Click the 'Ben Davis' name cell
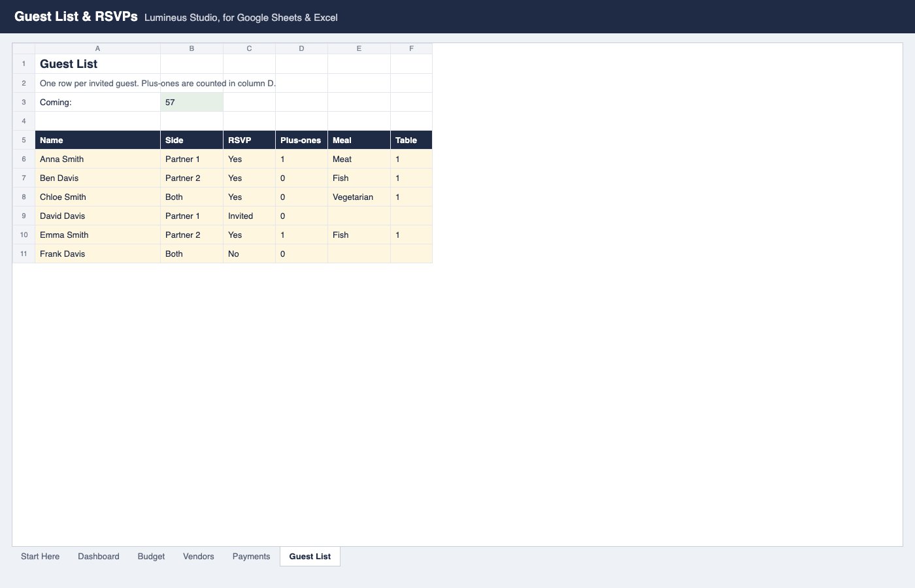This screenshot has width=915, height=588. tap(97, 178)
